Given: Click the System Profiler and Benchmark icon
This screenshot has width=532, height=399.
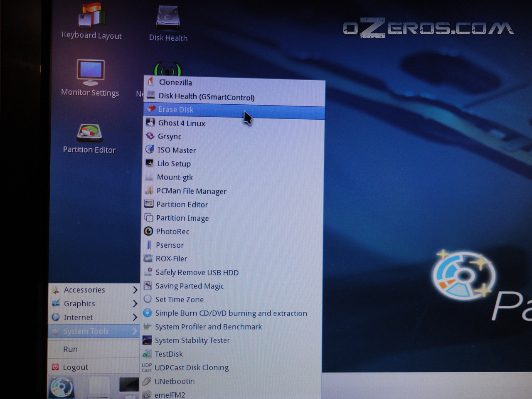Looking at the screenshot, I should [147, 326].
